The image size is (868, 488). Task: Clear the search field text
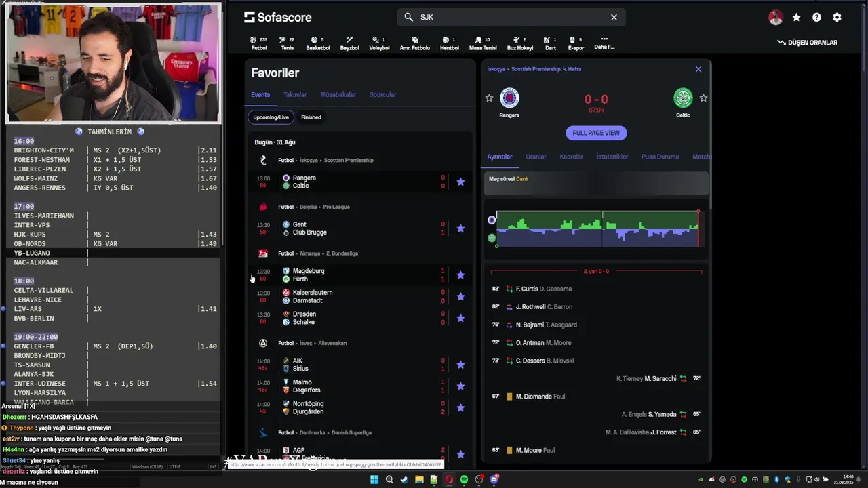(x=614, y=17)
